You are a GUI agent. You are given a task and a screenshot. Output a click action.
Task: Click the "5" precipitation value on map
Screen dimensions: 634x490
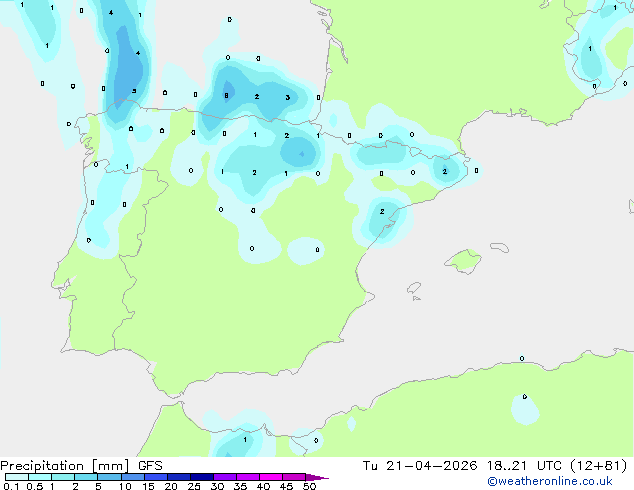coord(134,91)
